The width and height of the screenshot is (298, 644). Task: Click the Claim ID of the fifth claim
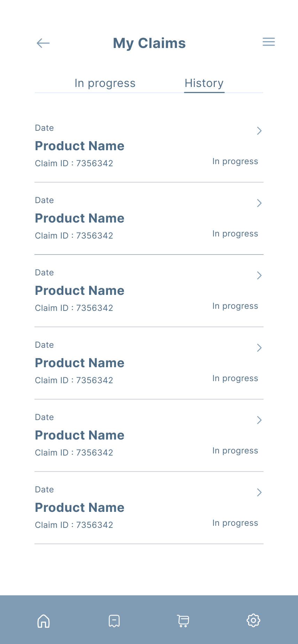(74, 453)
